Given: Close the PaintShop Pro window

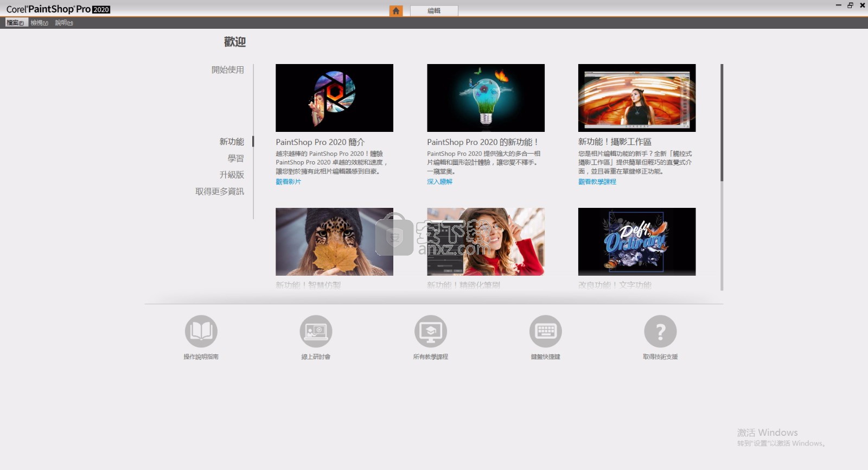Looking at the screenshot, I should [863, 5].
